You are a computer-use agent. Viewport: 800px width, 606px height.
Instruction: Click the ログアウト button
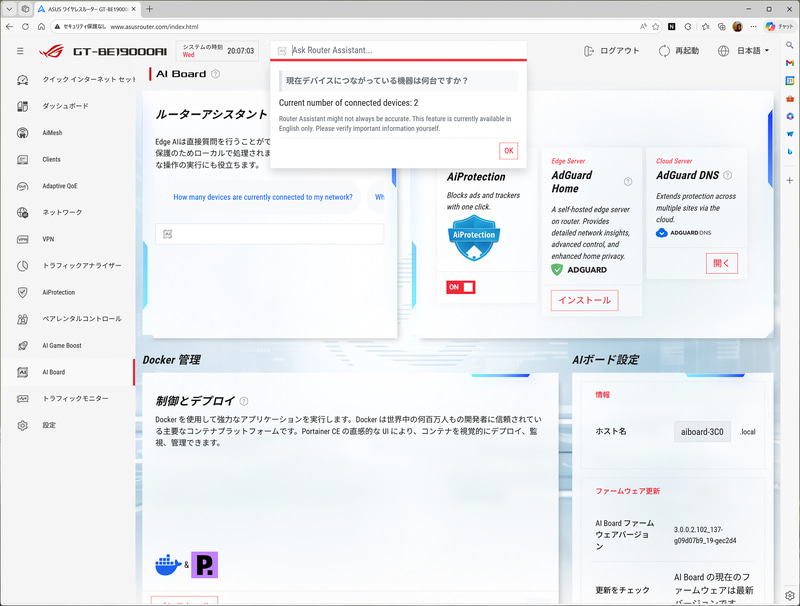coord(611,51)
